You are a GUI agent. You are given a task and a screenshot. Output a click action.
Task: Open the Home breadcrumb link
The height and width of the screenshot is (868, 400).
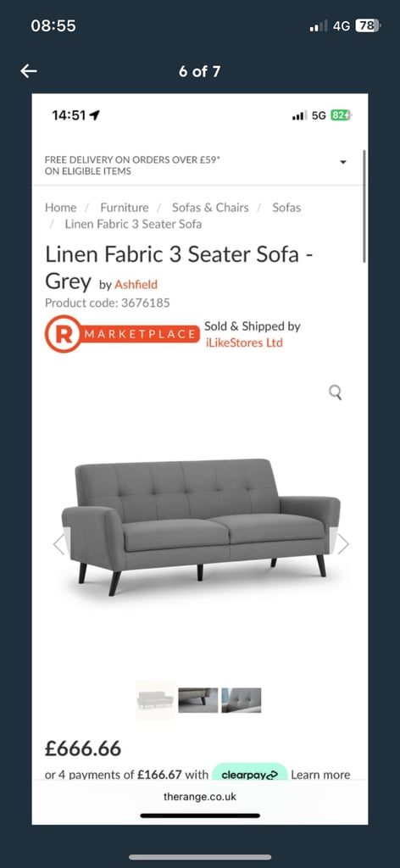[60, 208]
